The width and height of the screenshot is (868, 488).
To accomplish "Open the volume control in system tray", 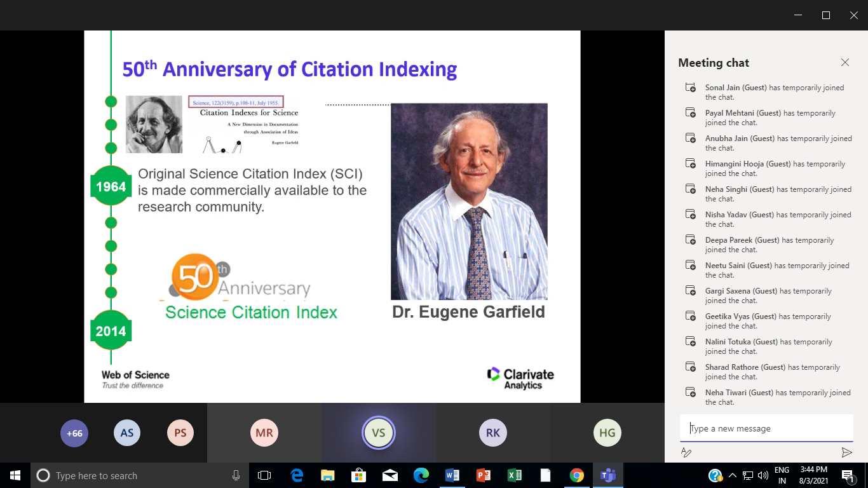I will click(763, 475).
